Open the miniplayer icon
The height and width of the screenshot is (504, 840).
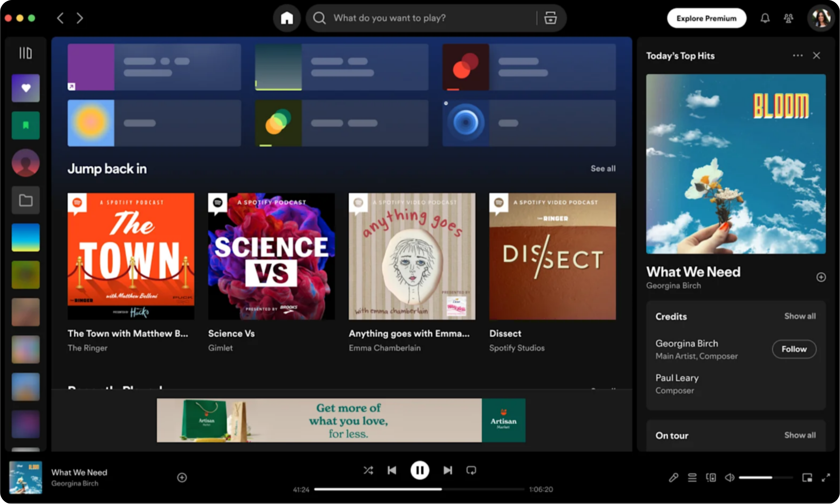[x=807, y=478]
